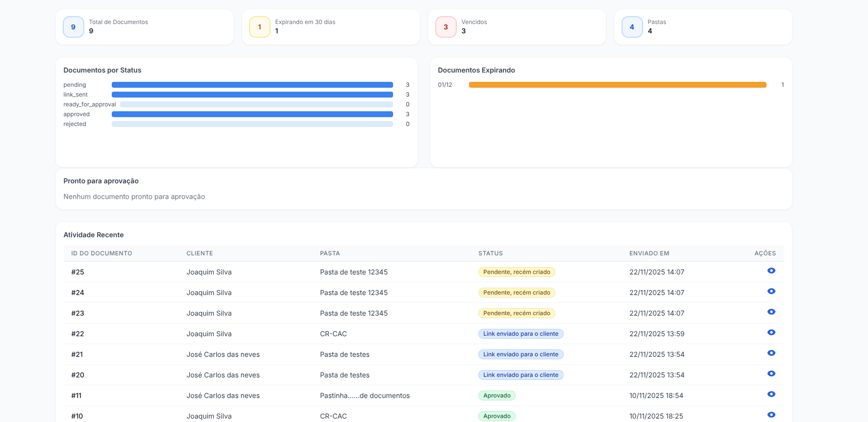This screenshot has width=868, height=422.
Task: Click the Pendente, recém criado badge for #24
Action: pos(517,293)
